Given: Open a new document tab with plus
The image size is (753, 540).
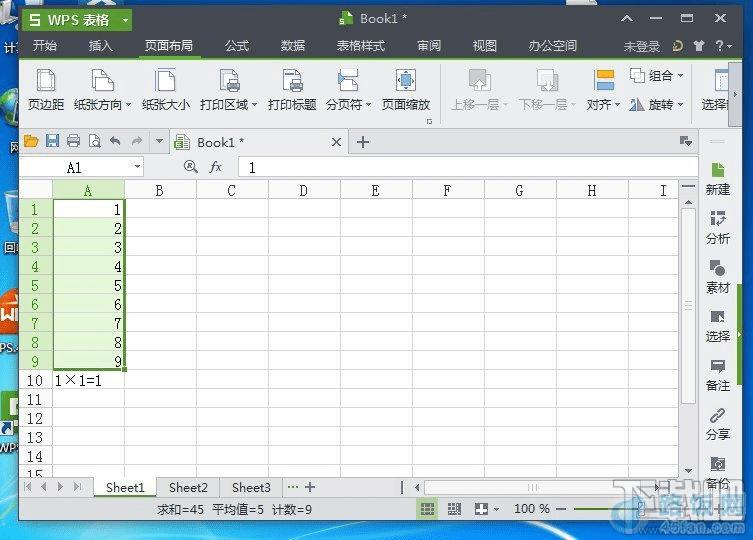Looking at the screenshot, I should click(363, 142).
